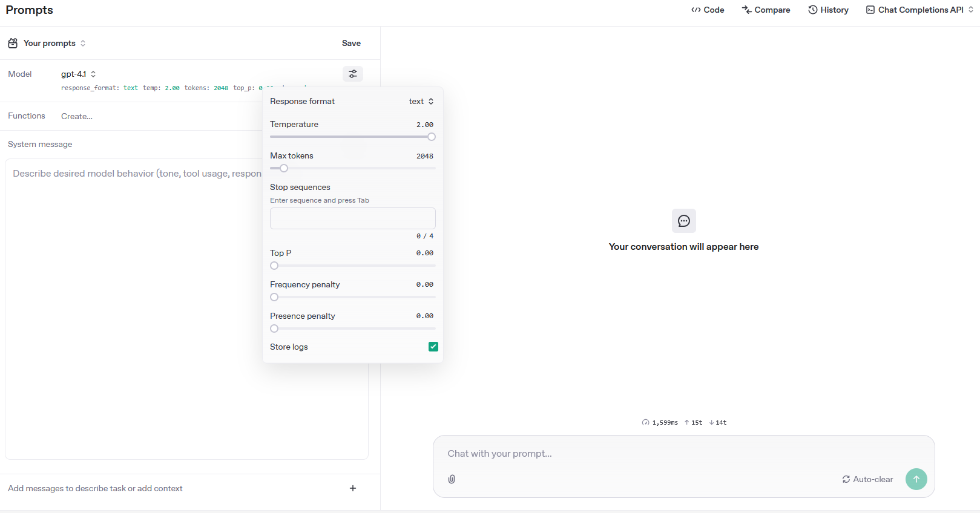Focus the Chat with your prompt field

coord(683,454)
